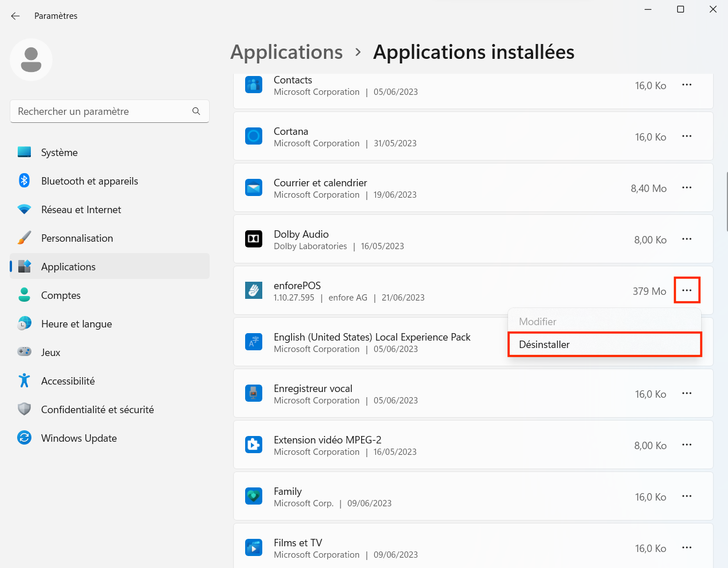Click the search magnifier icon
The height and width of the screenshot is (568, 728).
click(x=196, y=111)
